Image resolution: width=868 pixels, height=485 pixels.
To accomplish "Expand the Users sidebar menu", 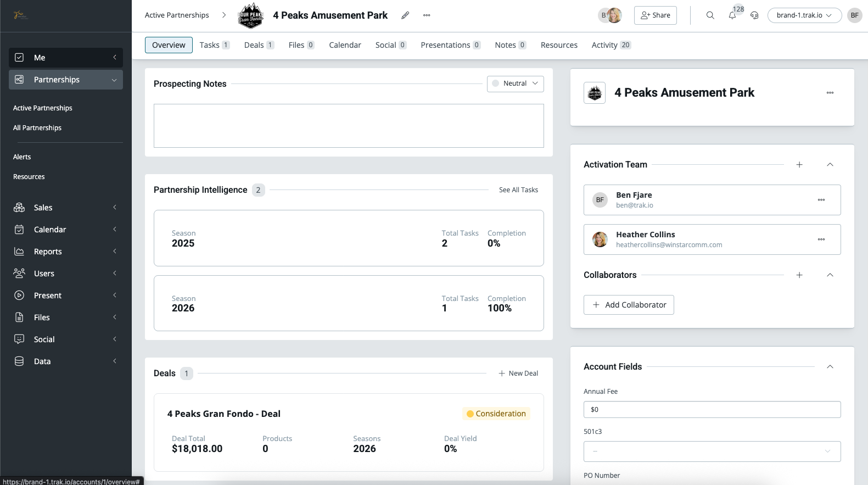I will pyautogui.click(x=66, y=274).
